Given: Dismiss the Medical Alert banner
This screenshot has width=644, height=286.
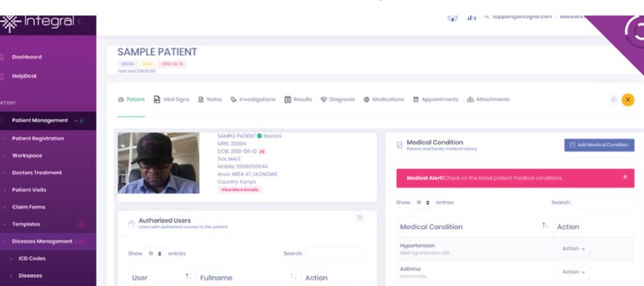Looking at the screenshot, I should [625, 177].
